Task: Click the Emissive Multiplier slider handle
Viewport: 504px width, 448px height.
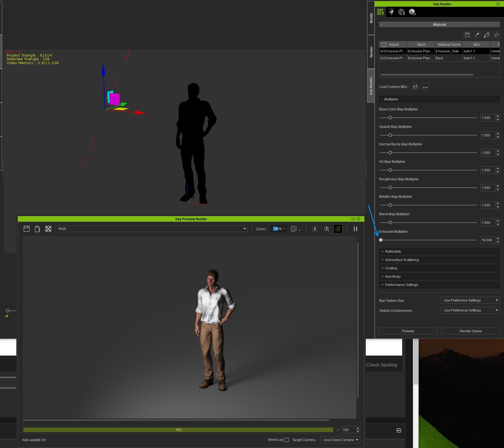Action: coord(381,240)
